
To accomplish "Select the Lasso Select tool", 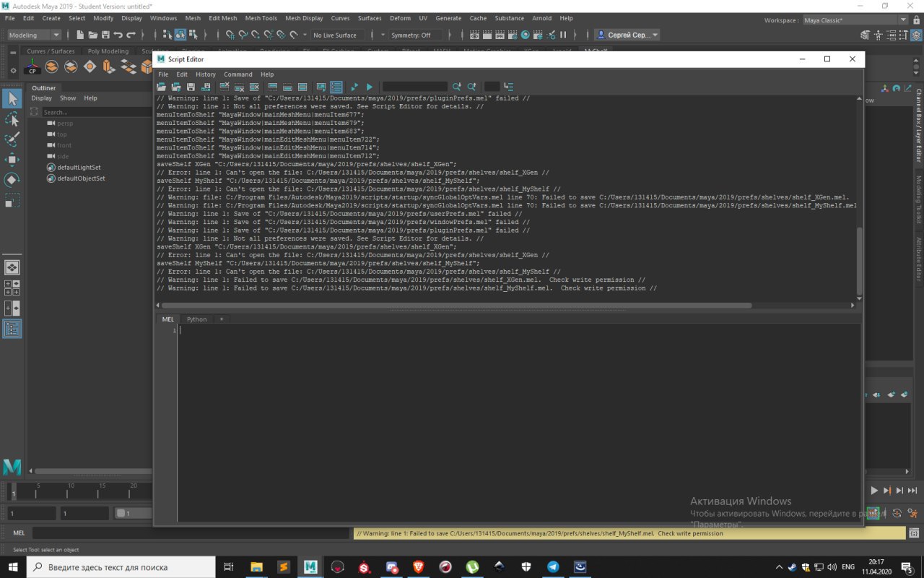I will (12, 118).
